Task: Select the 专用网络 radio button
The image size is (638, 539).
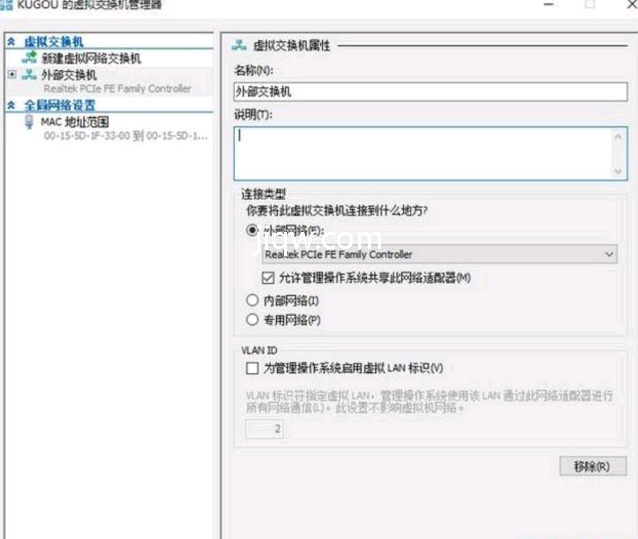Action: [x=252, y=320]
